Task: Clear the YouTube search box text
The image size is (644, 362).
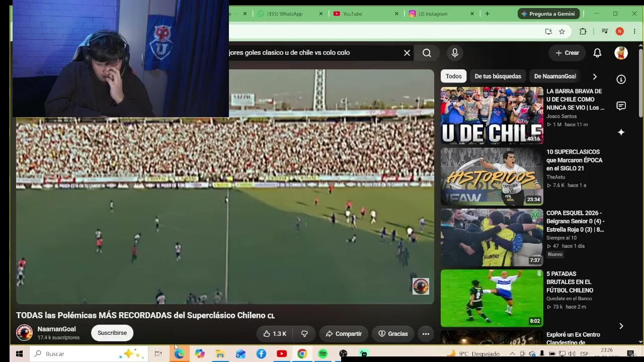Action: coord(407,53)
